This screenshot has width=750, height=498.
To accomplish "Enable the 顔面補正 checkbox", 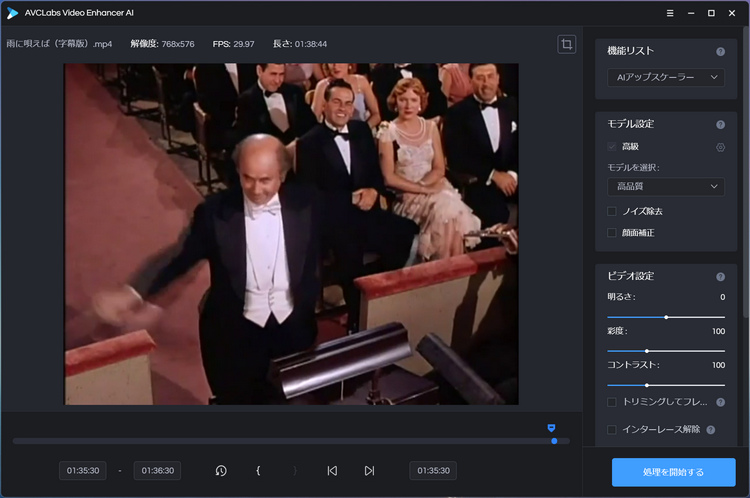I will [611, 232].
